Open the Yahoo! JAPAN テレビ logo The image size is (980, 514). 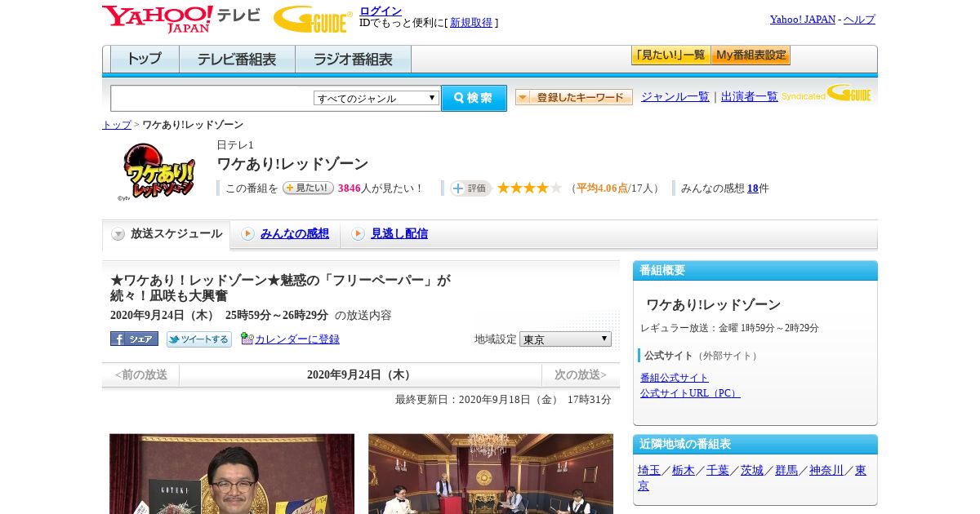pos(181,19)
